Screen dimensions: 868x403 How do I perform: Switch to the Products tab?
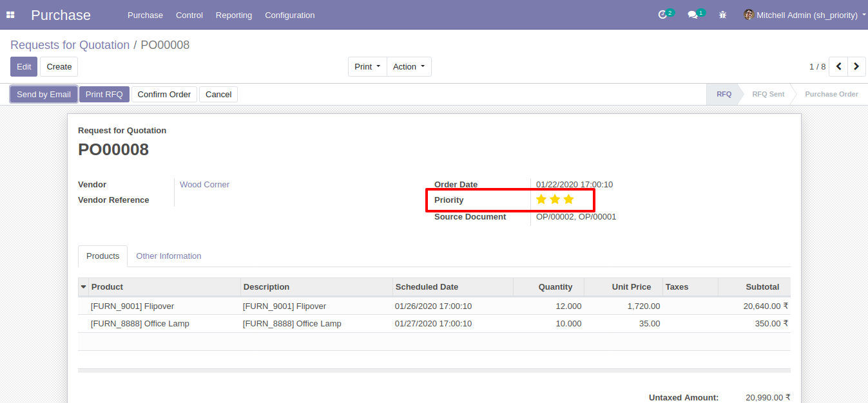click(103, 256)
